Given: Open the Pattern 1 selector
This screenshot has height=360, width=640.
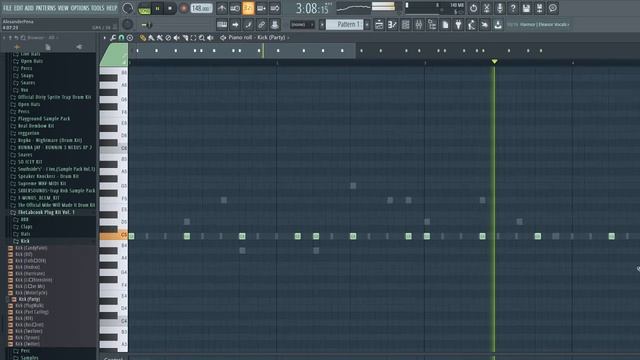Looking at the screenshot, I should coord(345,25).
